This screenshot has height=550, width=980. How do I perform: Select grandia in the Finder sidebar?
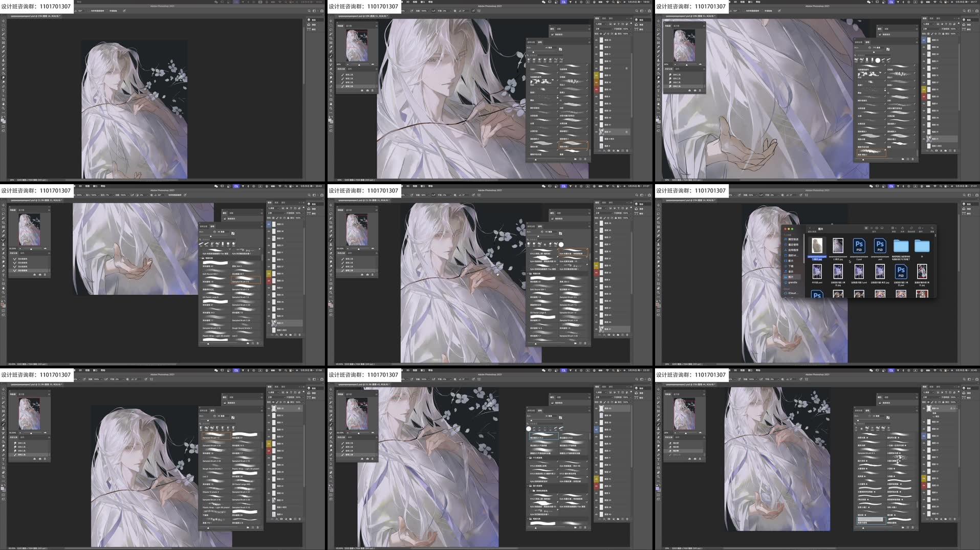click(x=792, y=282)
